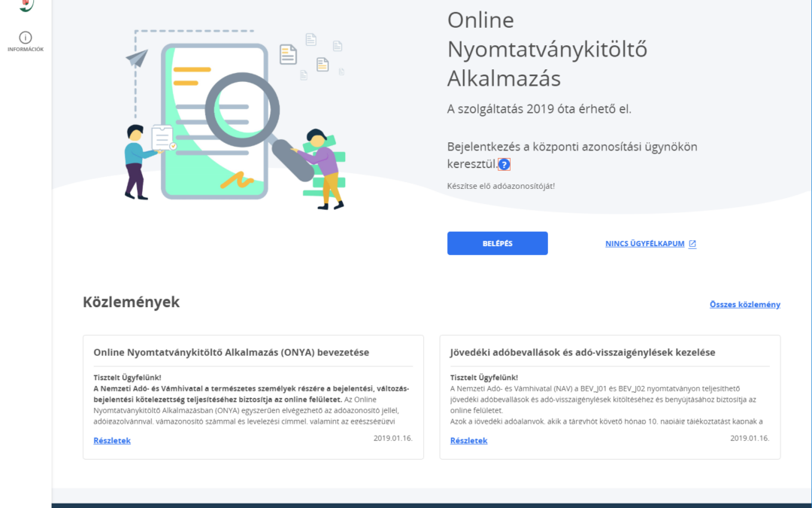
Task: Open Részletek in the ONYA bevezetése card
Action: click(112, 440)
